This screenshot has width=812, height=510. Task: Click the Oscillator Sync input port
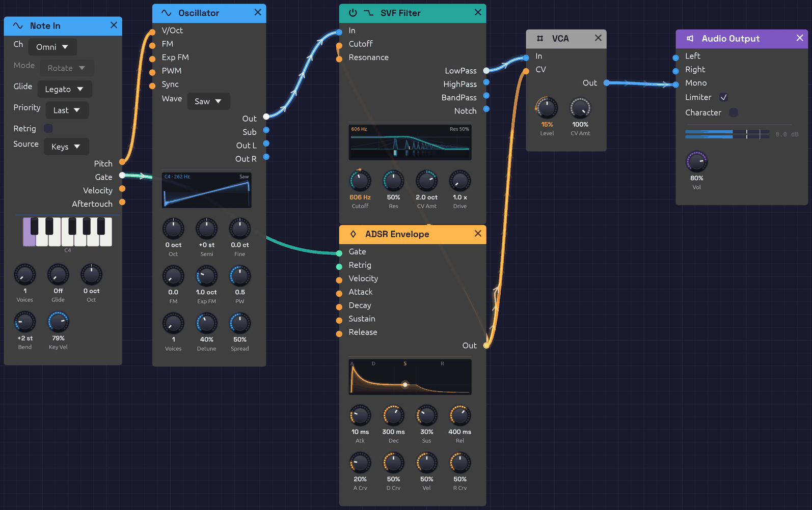click(x=152, y=86)
